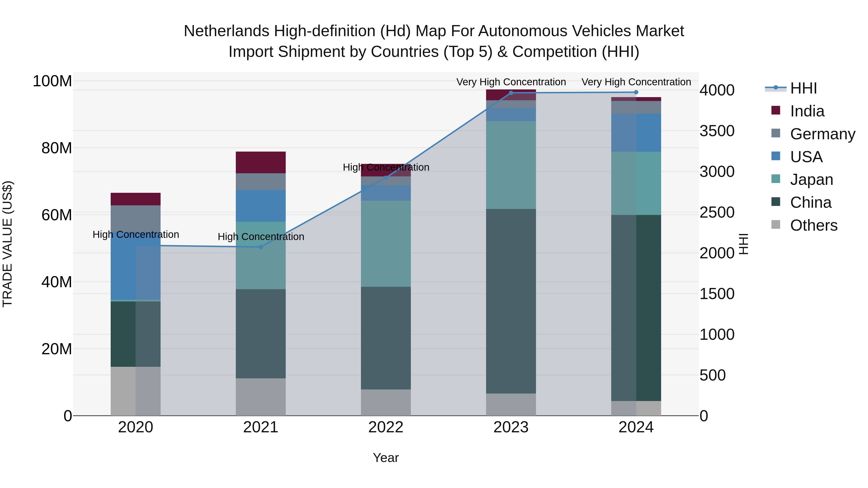
Task: Click the 2021 Japan bar segment
Action: coord(261,255)
